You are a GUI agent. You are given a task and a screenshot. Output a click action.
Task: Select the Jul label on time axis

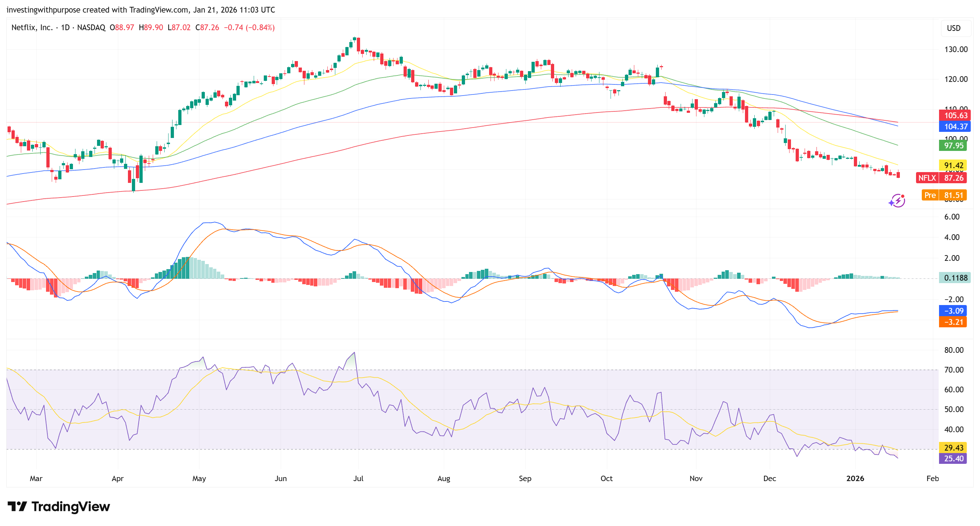click(x=358, y=479)
